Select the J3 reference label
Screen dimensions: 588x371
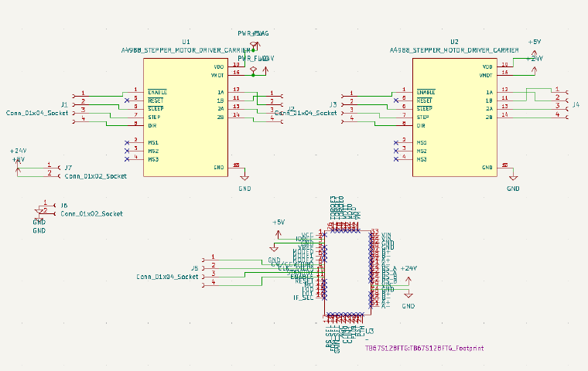coord(333,104)
